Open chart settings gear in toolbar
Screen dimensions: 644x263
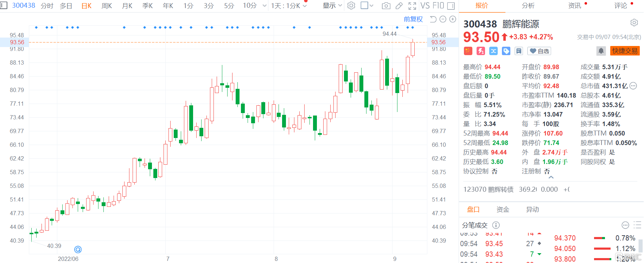click(x=351, y=6)
